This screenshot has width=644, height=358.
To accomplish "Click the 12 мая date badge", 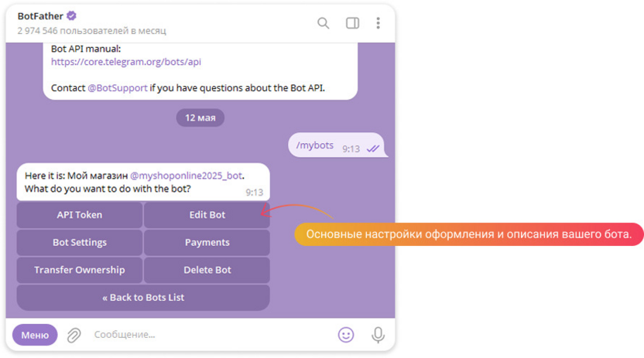I will [200, 118].
